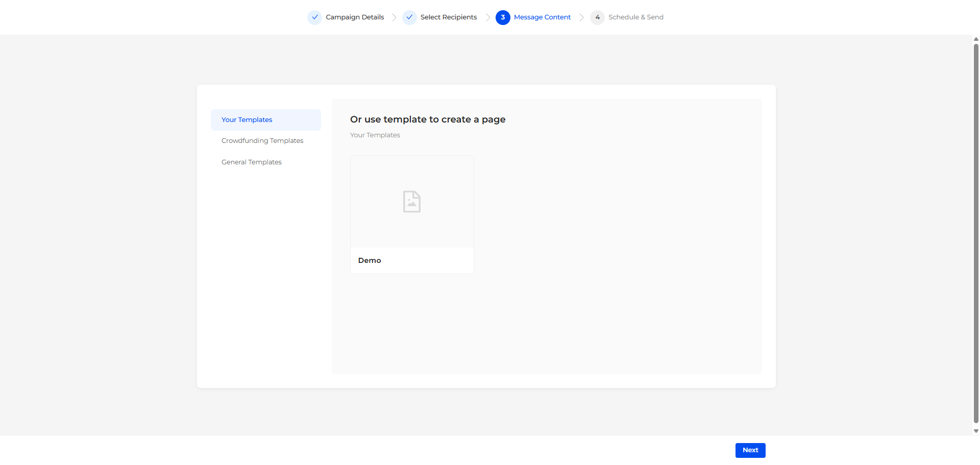Image resolution: width=980 pixels, height=465 pixels.
Task: Switch to Crowdfunding Templates category
Action: coord(262,141)
